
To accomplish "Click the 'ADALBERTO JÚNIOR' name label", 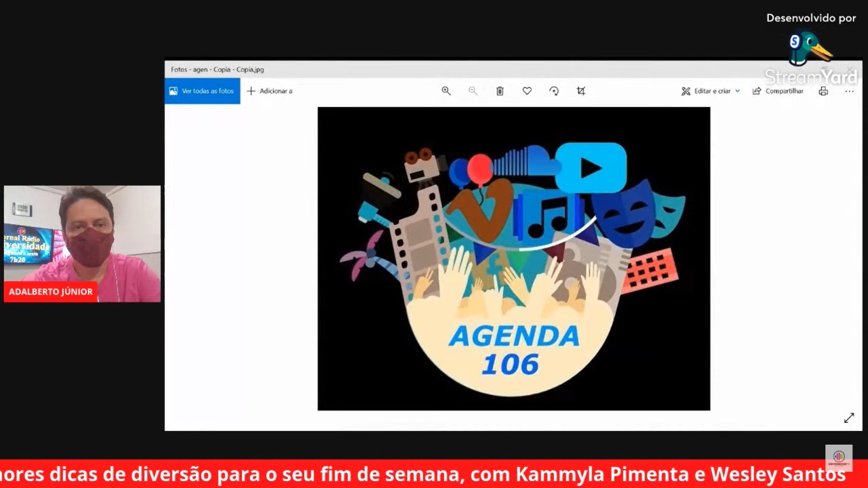I will pos(51,291).
